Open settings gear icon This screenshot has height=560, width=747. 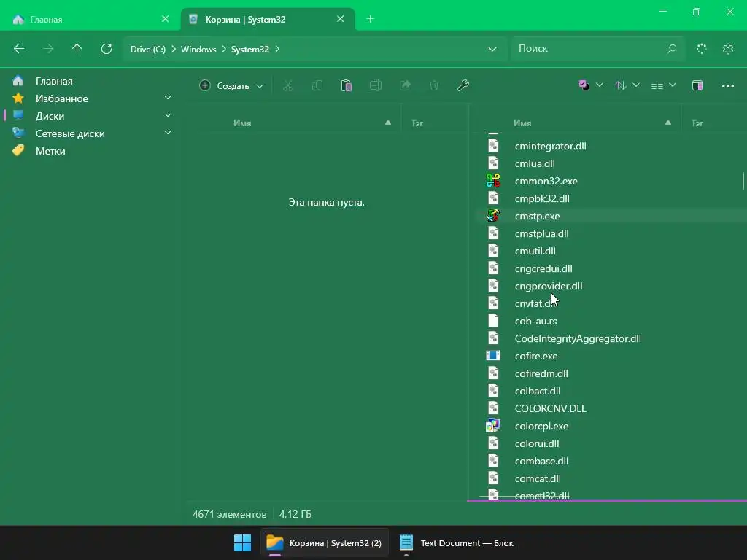tap(727, 49)
